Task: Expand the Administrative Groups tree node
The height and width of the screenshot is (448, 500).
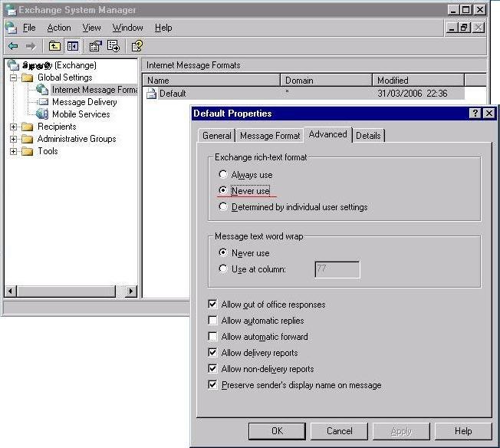Action: (x=14, y=139)
